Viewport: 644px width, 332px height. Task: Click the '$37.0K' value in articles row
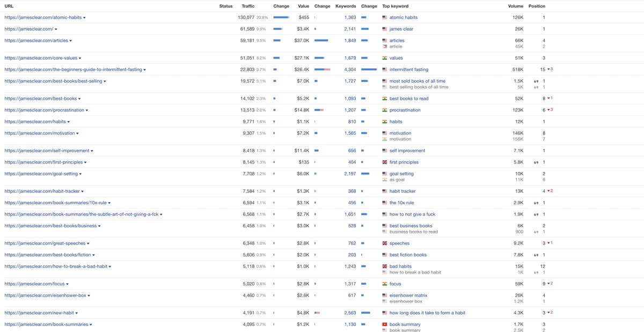point(302,41)
